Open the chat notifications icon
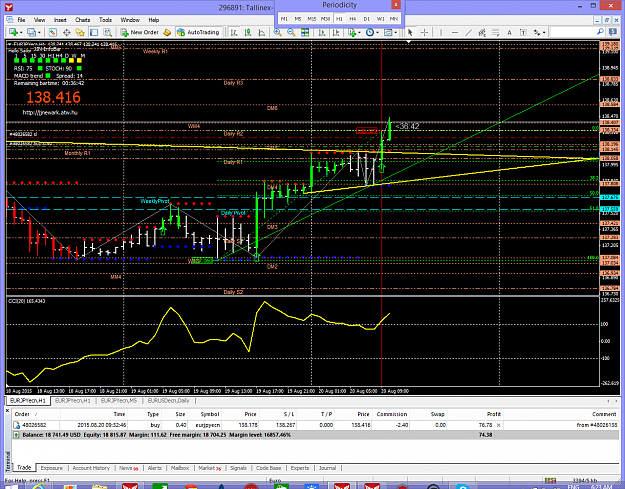The width and height of the screenshot is (625, 489). pos(613,32)
